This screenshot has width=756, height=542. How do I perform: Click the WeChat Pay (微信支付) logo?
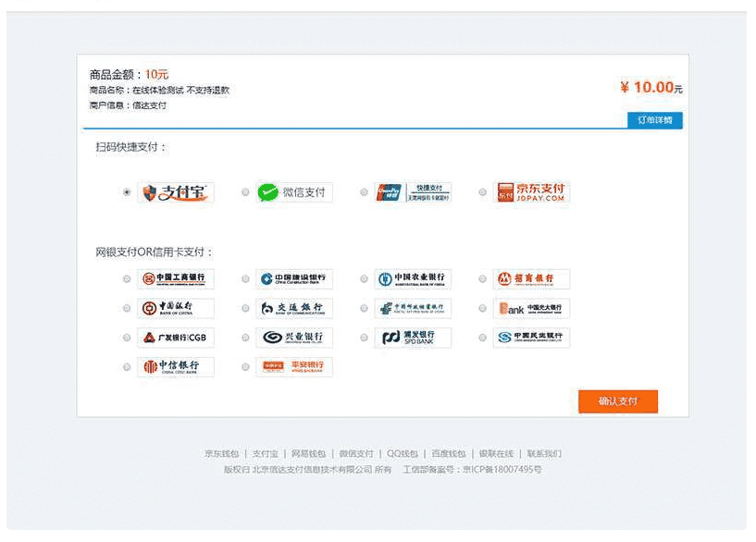point(294,192)
